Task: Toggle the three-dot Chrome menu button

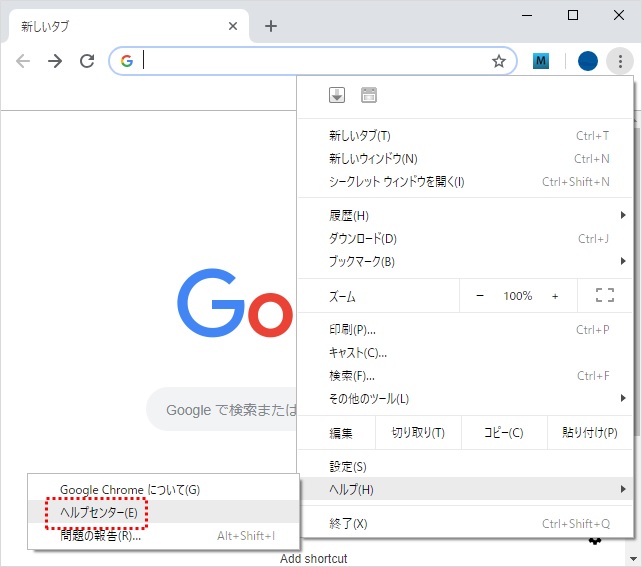Action: click(x=620, y=61)
